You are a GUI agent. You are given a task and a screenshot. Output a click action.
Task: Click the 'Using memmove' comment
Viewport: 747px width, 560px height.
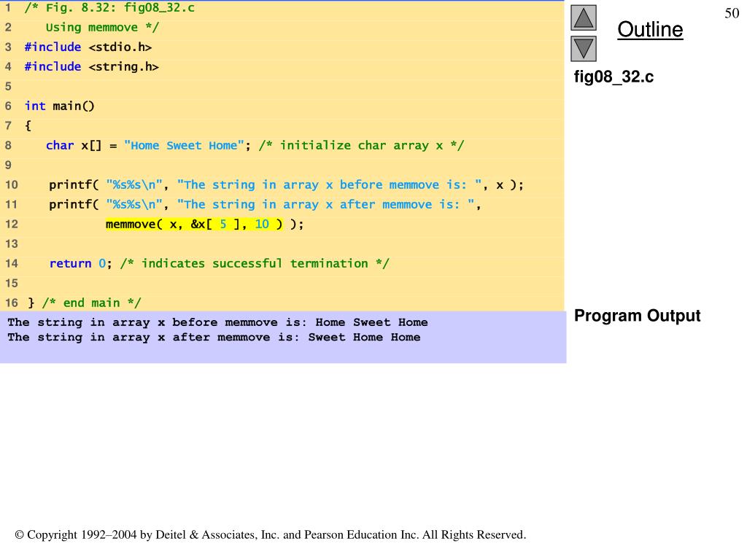pyautogui.click(x=102, y=28)
